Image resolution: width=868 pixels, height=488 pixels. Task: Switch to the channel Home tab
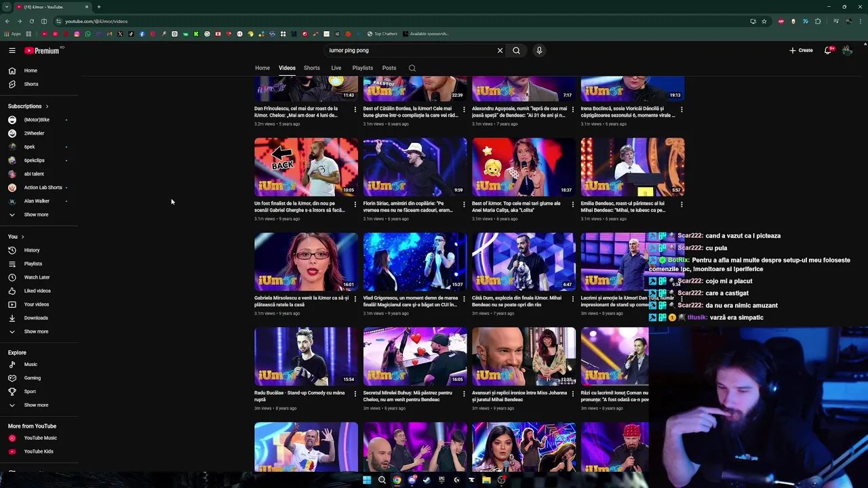262,68
